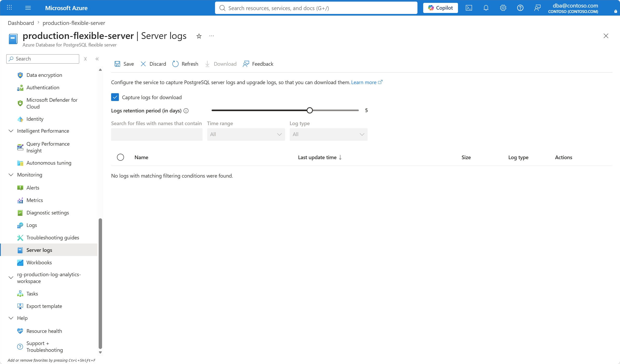Click the sidebar scroll up arrow
The image size is (620, 364).
pyautogui.click(x=100, y=70)
